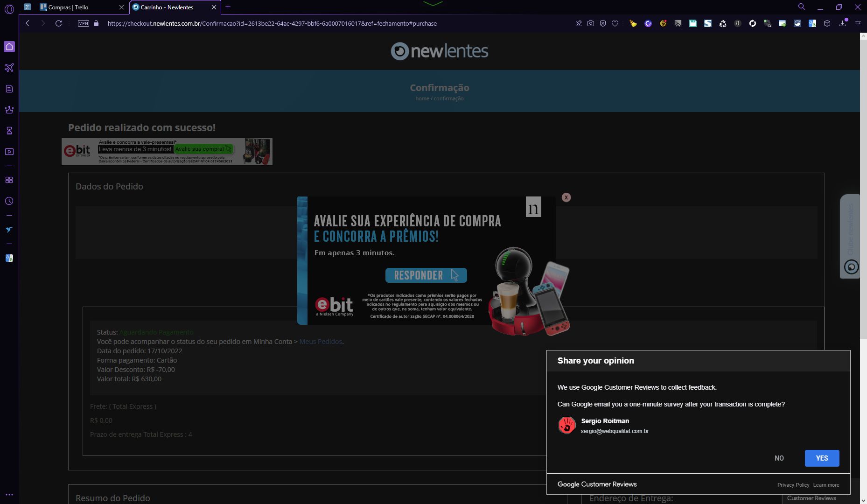Click the window with green arrow extension
867x504 pixels.
click(x=783, y=23)
